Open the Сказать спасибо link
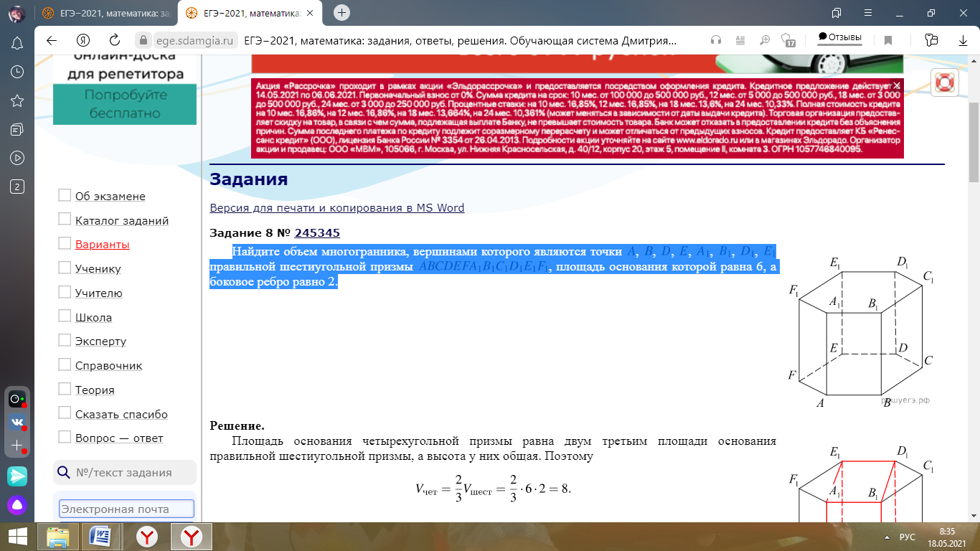The image size is (980, 551). 121,415
